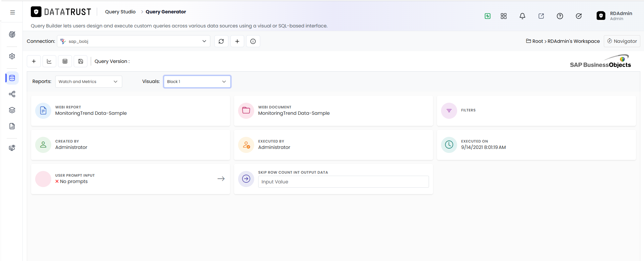Image resolution: width=644 pixels, height=261 pixels.
Task: Open the RDAdmin user profile
Action: coord(615,16)
